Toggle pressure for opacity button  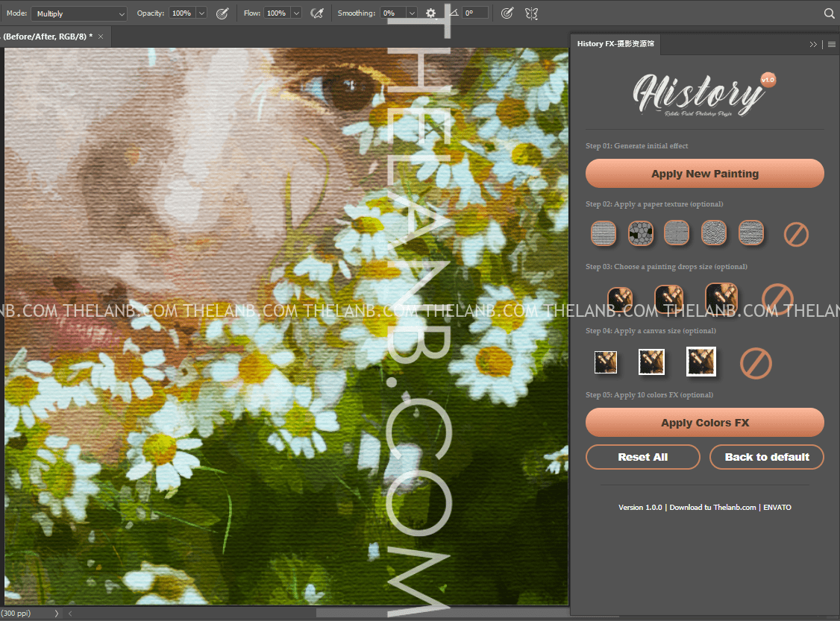[x=222, y=13]
